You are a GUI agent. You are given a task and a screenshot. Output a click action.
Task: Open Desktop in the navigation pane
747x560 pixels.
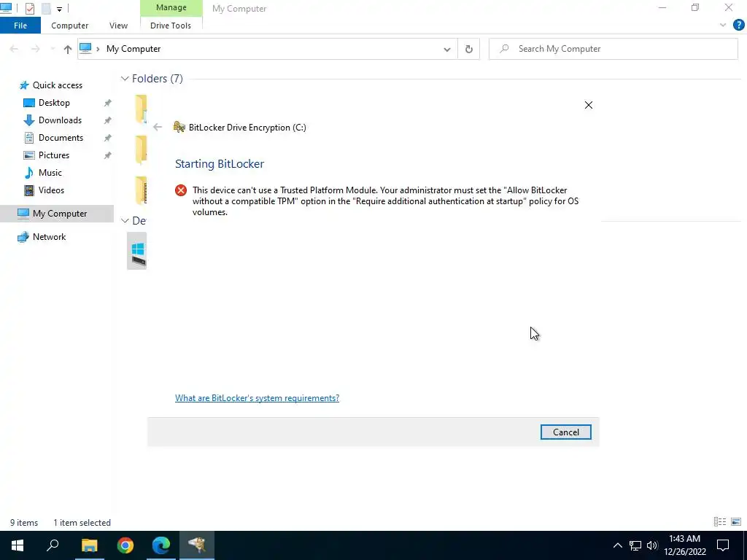[x=54, y=103]
